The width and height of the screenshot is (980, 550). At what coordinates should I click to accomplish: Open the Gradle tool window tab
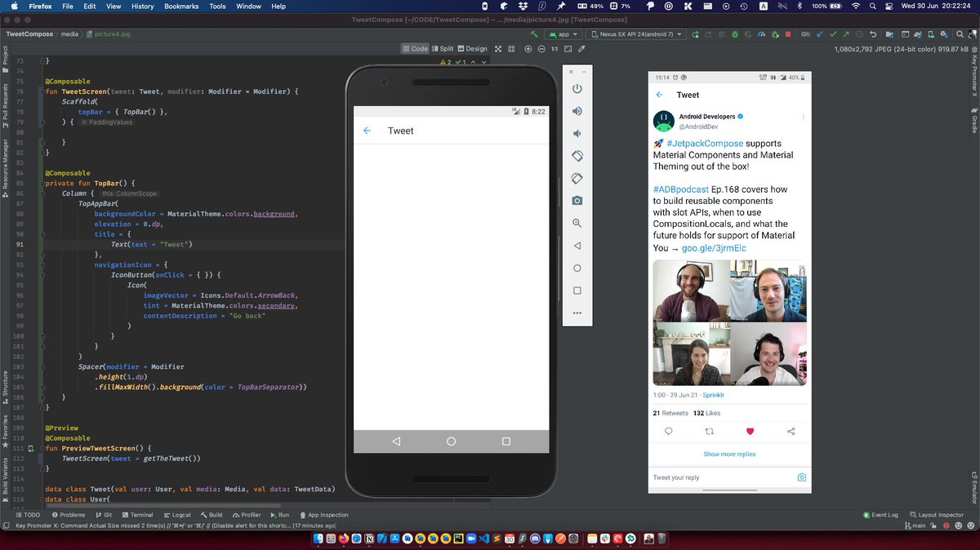(974, 121)
